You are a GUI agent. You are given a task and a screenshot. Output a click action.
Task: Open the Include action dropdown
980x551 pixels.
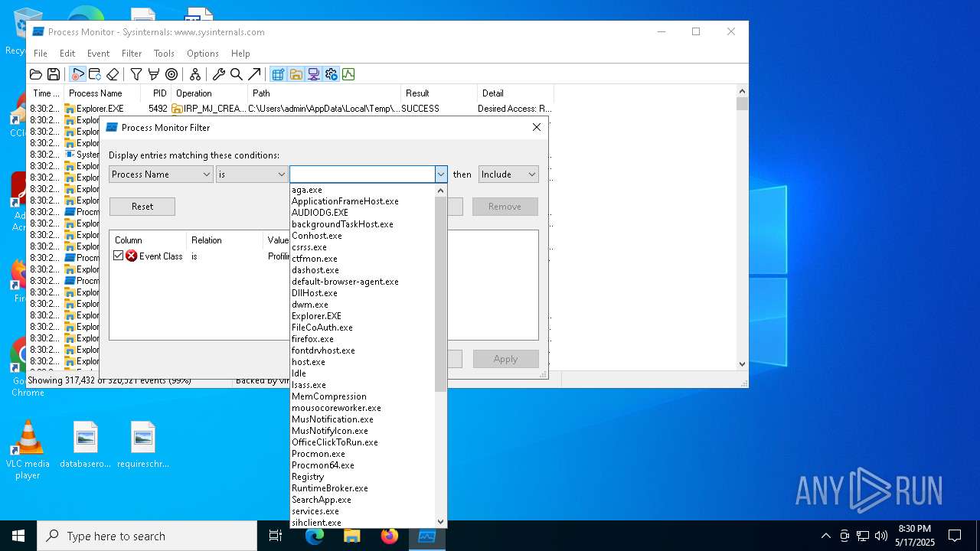[508, 174]
